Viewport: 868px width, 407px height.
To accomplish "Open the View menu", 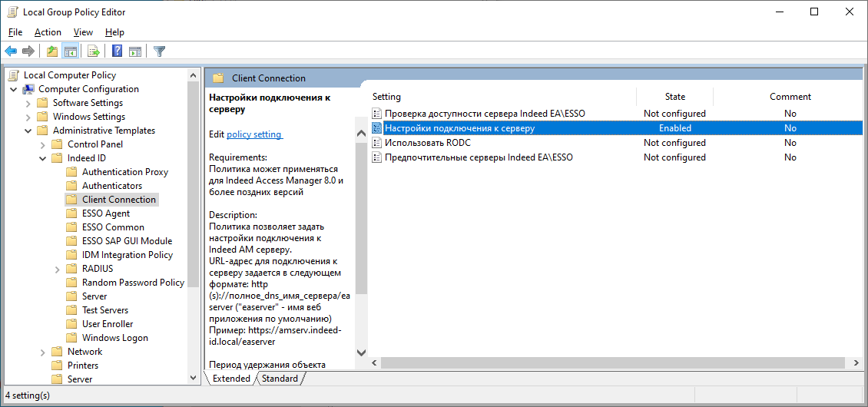I will point(83,32).
